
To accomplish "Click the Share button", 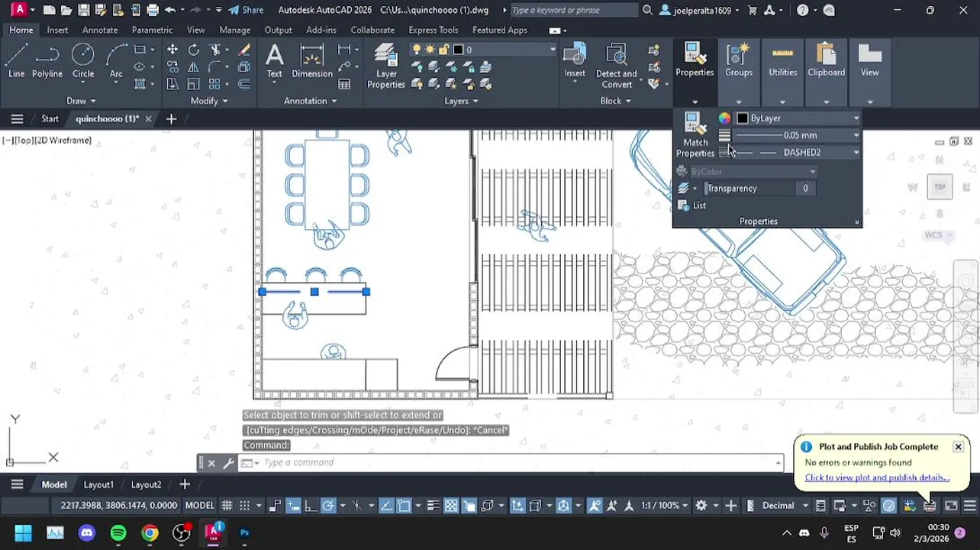I will [246, 10].
